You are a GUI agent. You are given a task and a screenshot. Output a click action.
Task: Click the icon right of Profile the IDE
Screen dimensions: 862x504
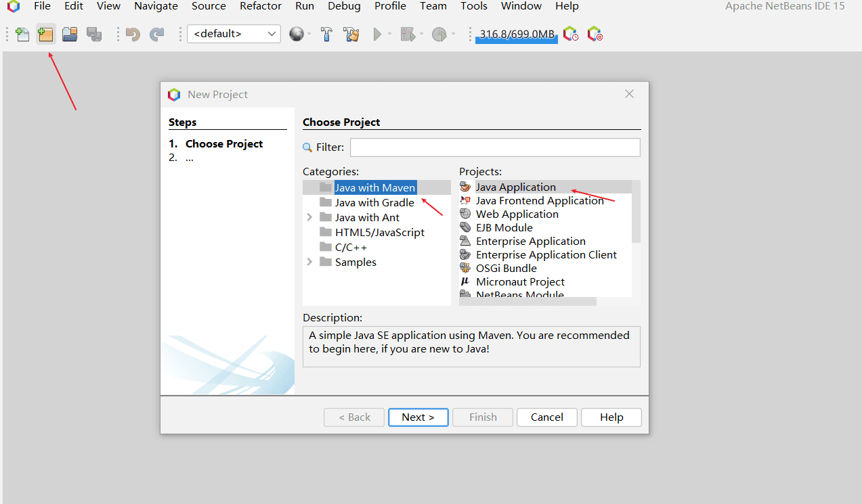tap(595, 34)
